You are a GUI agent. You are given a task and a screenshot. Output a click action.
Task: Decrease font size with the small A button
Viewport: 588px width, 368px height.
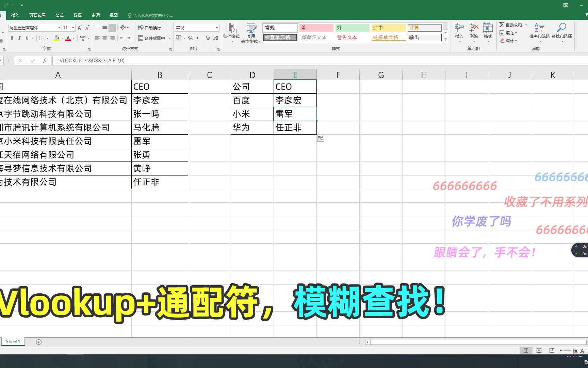87,28
